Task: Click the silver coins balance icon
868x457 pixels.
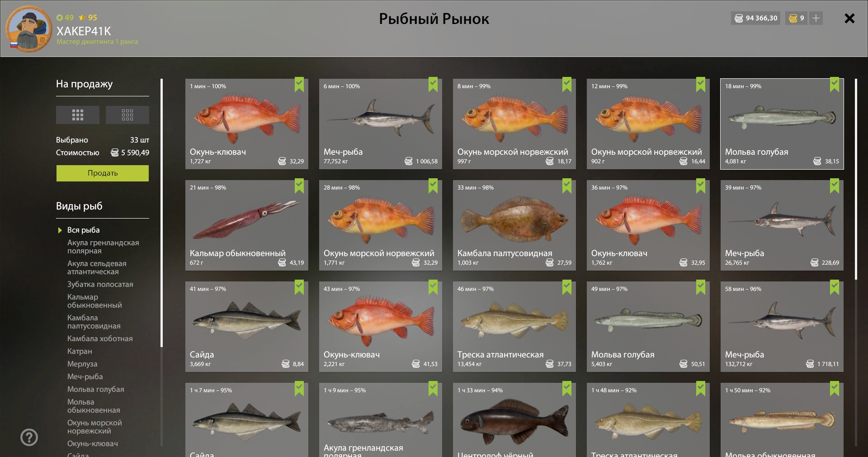Action: (739, 18)
